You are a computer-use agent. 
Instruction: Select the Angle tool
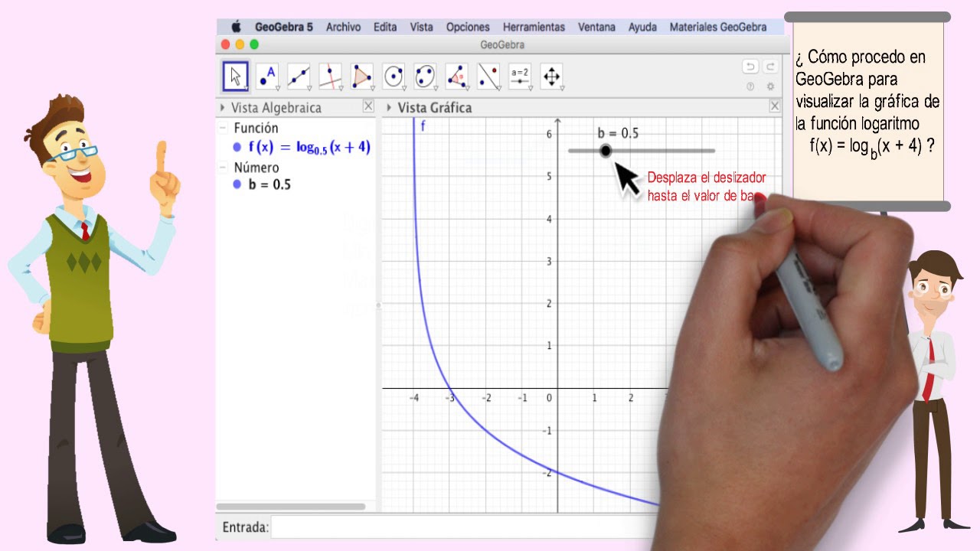[457, 77]
